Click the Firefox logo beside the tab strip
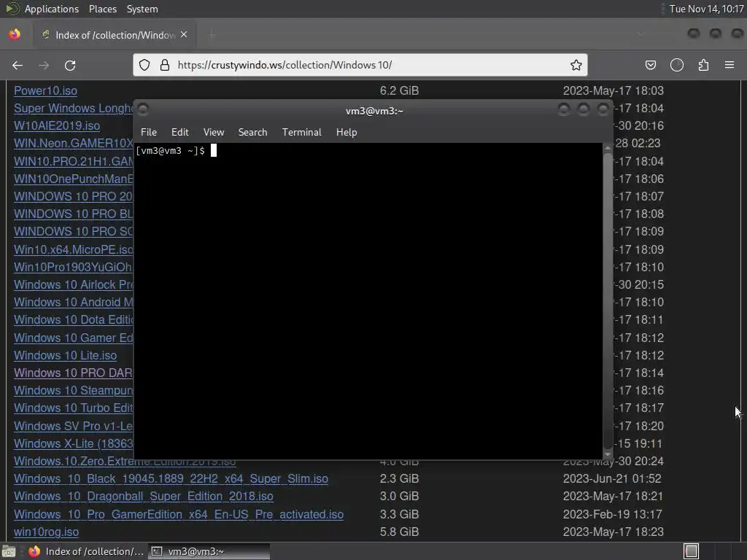 pos(15,34)
